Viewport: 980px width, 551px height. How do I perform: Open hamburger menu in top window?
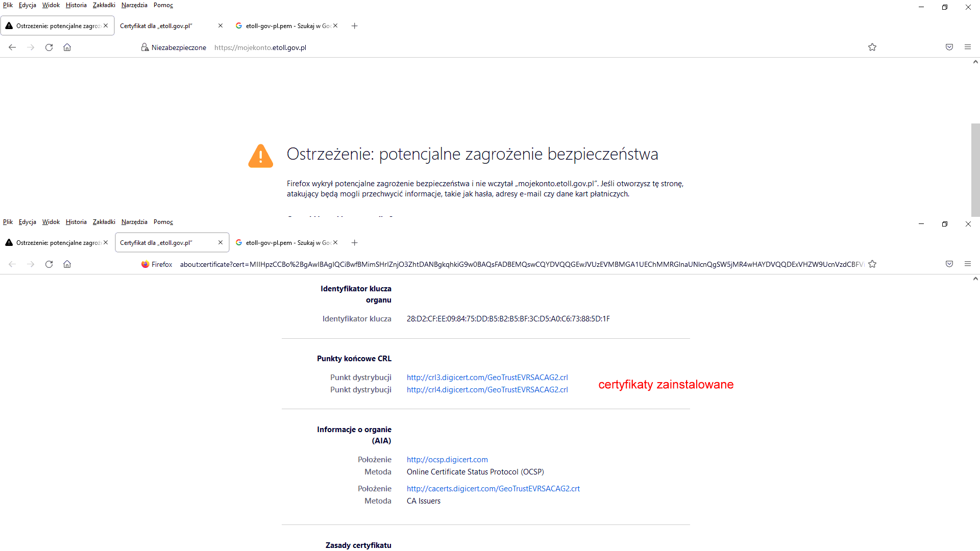[968, 47]
